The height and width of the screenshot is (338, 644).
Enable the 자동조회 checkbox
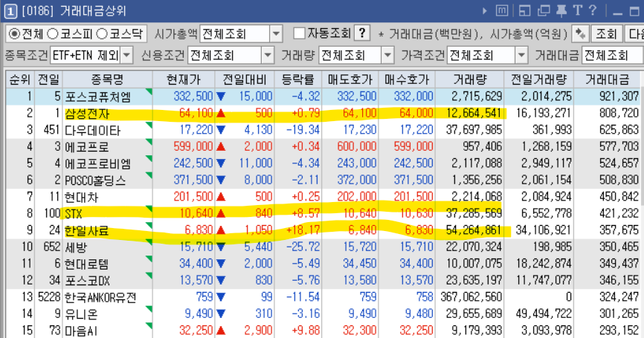pos(300,33)
